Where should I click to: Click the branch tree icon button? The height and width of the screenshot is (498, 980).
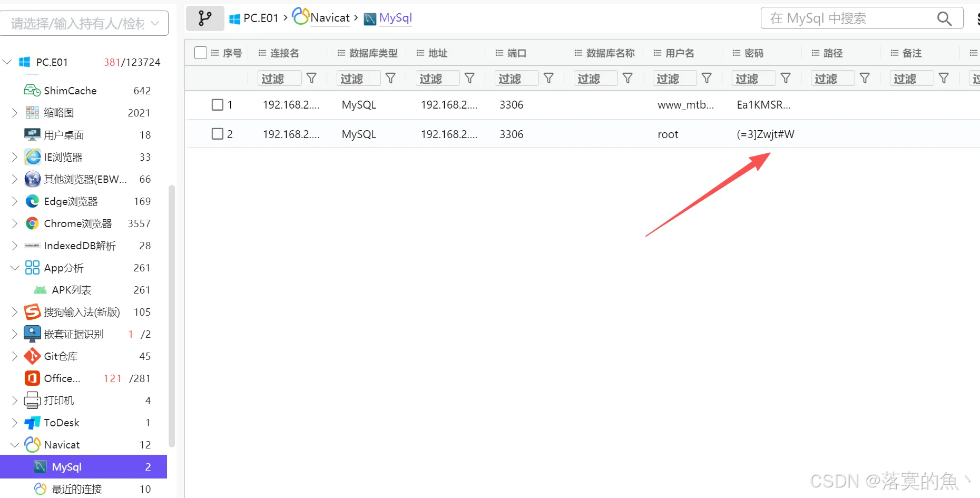click(205, 18)
